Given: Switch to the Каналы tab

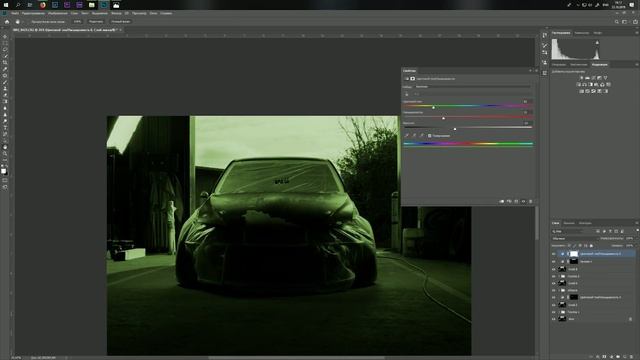Looking at the screenshot, I should (x=569, y=223).
